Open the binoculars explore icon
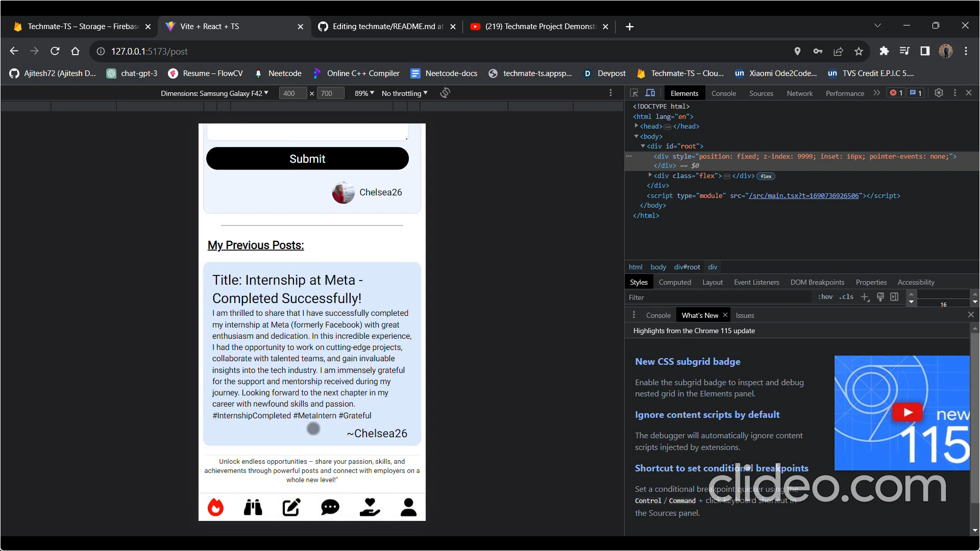980x551 pixels. pos(253,507)
